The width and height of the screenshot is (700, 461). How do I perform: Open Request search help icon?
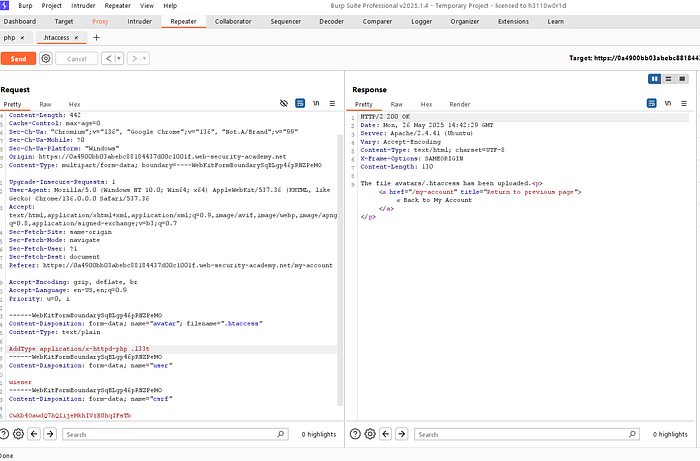click(4, 434)
